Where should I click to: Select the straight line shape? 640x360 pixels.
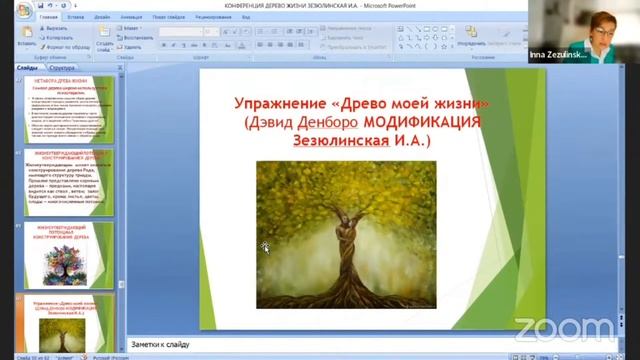pyautogui.click(x=409, y=29)
